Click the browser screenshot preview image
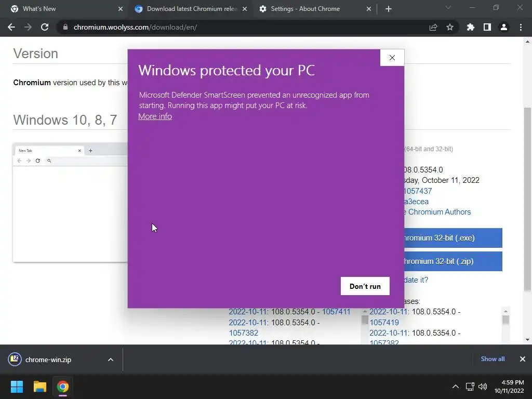 [70, 202]
